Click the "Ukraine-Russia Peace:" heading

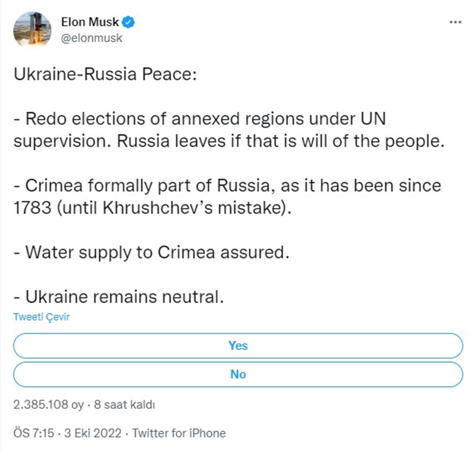coord(104,74)
